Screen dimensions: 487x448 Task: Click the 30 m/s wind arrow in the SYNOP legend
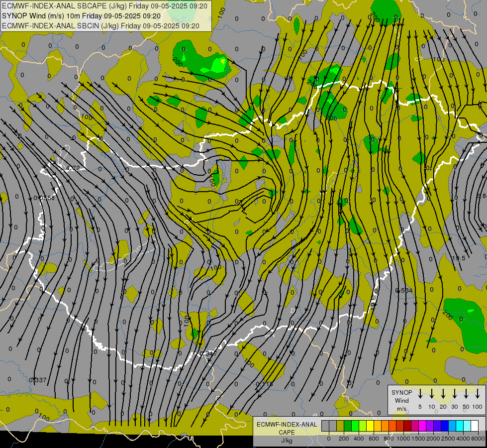coord(454,394)
